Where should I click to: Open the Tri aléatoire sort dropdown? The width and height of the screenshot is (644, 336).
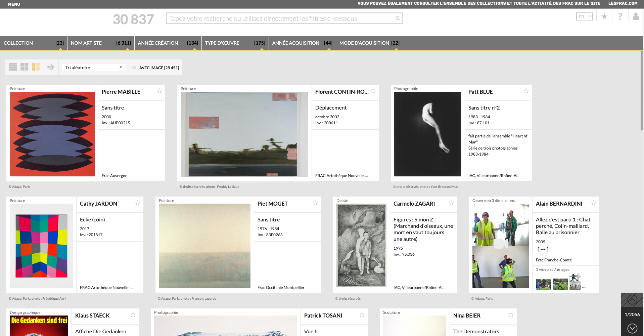[x=93, y=68]
